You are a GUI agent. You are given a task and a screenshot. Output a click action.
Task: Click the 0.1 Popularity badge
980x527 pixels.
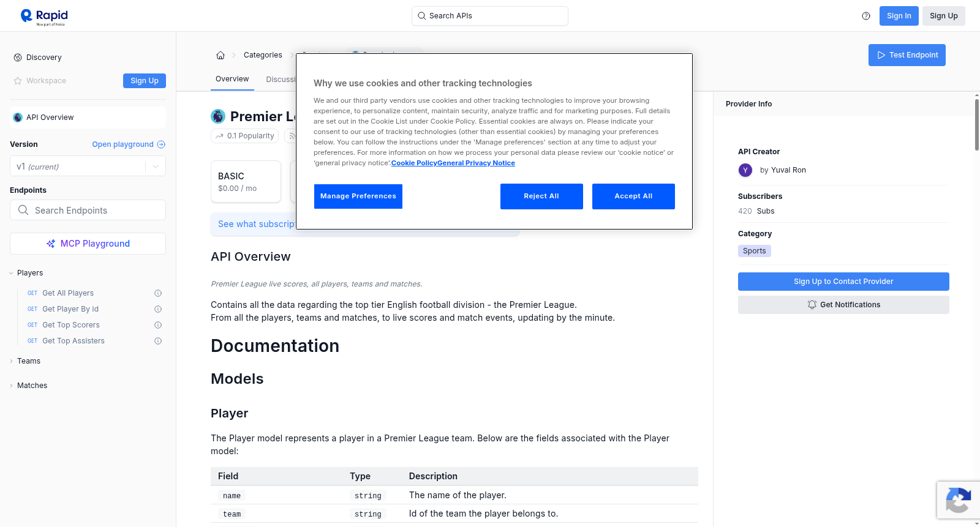click(x=244, y=136)
